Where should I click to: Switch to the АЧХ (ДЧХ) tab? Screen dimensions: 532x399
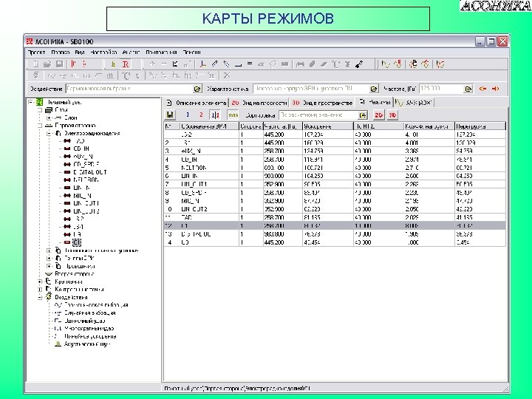[414, 103]
